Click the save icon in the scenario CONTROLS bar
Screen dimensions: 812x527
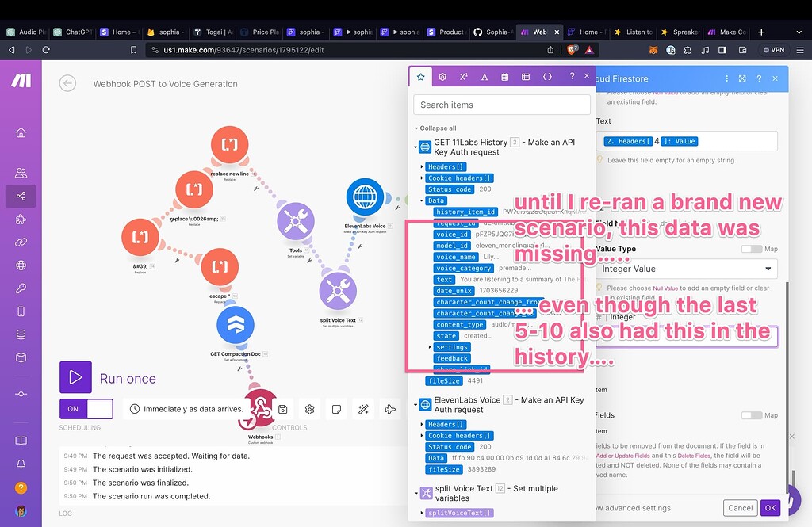(283, 409)
